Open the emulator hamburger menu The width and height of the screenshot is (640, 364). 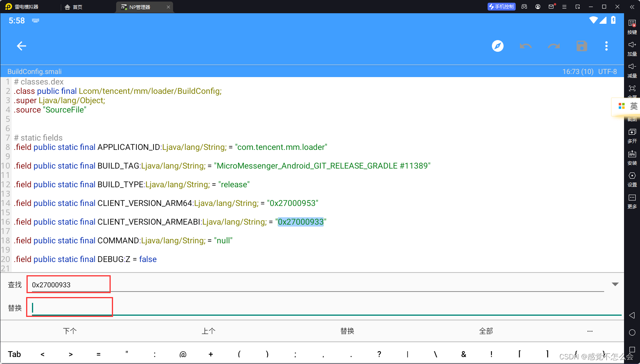pos(564,7)
